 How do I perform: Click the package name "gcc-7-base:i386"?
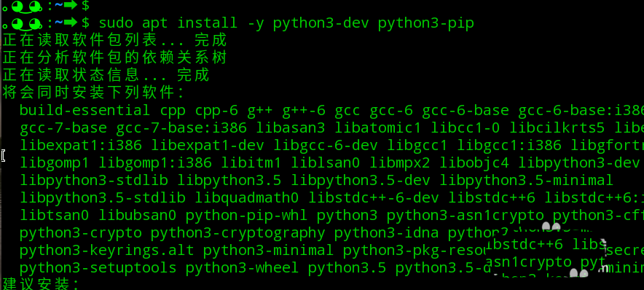point(181,128)
